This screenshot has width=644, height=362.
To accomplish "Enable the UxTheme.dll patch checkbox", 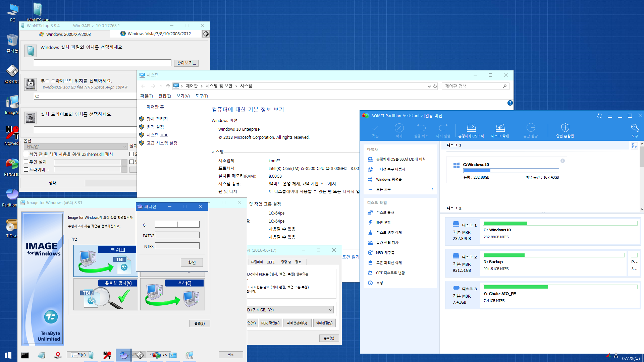I will click(26, 154).
